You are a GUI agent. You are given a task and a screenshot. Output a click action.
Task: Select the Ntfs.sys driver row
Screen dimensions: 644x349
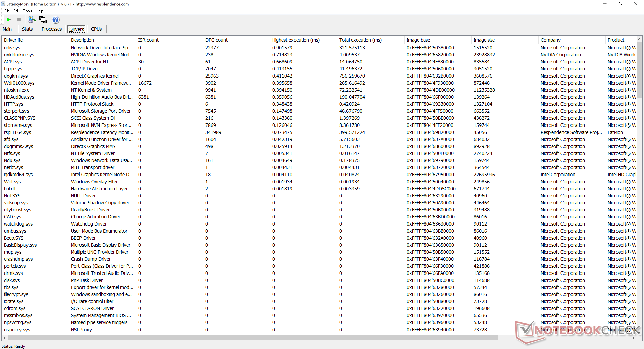coord(319,153)
